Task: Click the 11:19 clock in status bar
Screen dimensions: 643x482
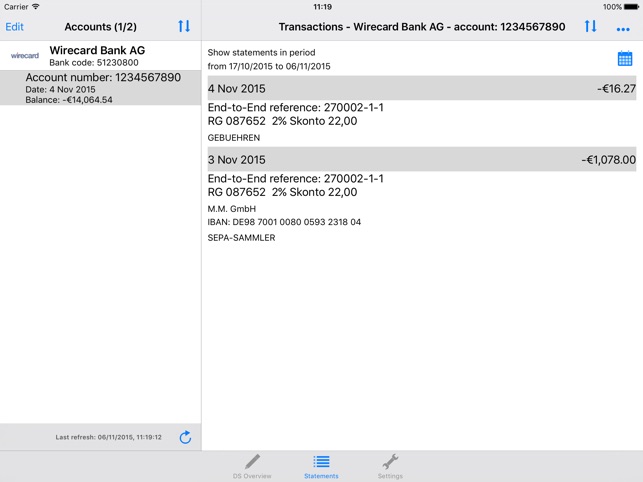Action: click(x=322, y=7)
